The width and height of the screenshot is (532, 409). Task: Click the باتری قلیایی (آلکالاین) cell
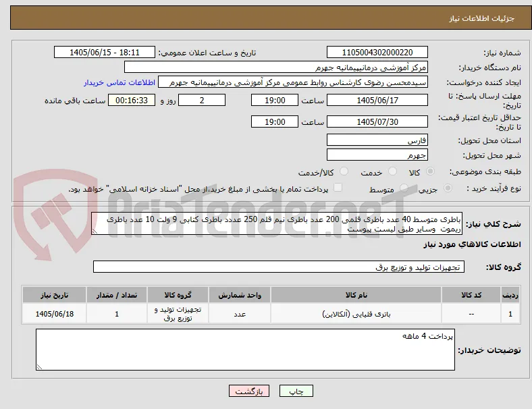[x=356, y=314]
